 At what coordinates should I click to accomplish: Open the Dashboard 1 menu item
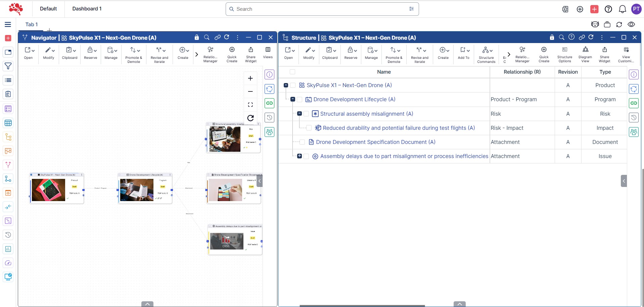pos(87,9)
